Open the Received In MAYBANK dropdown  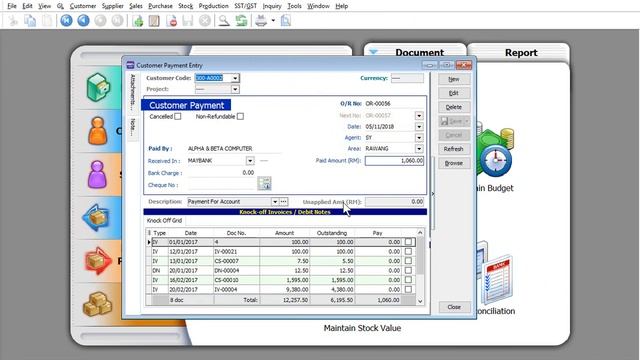click(250, 161)
